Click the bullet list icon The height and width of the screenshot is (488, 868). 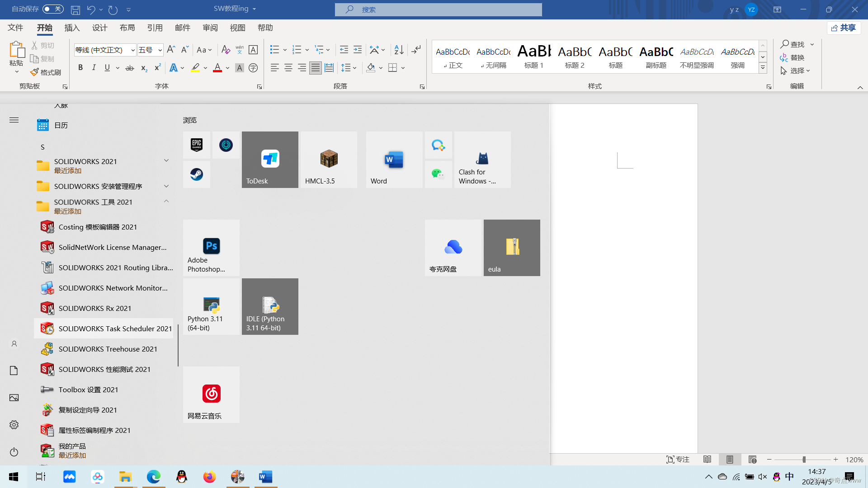pyautogui.click(x=274, y=50)
